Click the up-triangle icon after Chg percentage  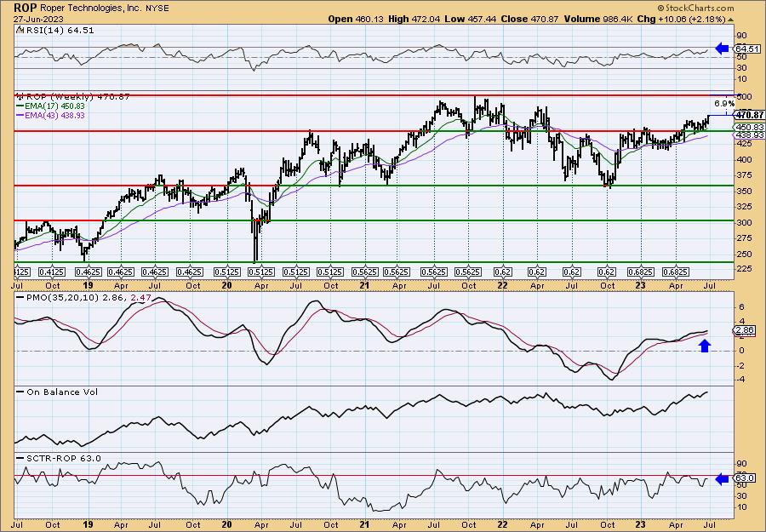coord(730,20)
